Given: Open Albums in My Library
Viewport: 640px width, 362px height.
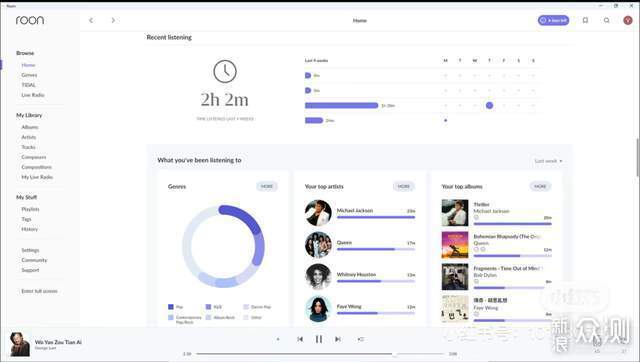Looking at the screenshot, I should pos(29,127).
